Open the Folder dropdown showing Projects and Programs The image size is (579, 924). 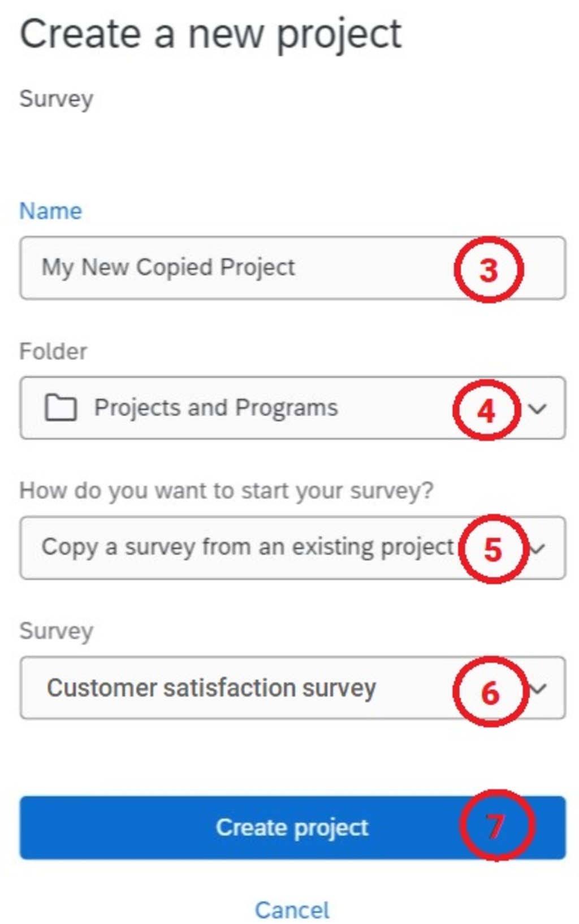[x=283, y=408]
